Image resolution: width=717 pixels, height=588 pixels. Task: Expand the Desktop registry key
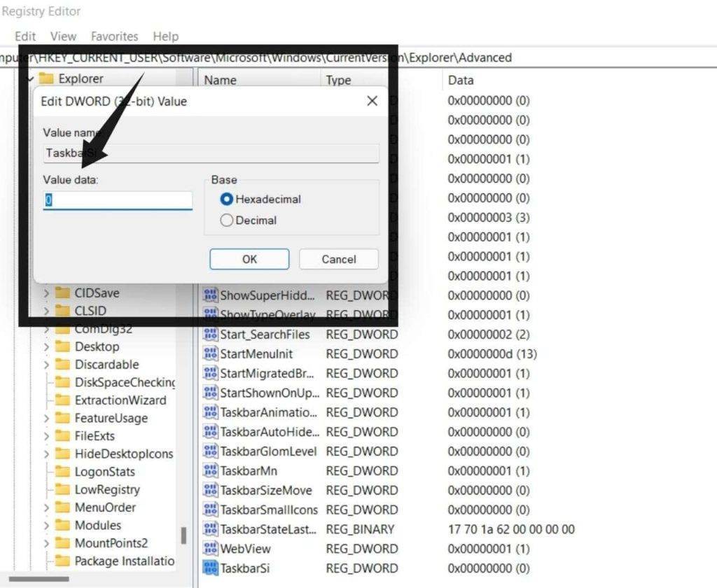coord(46,346)
